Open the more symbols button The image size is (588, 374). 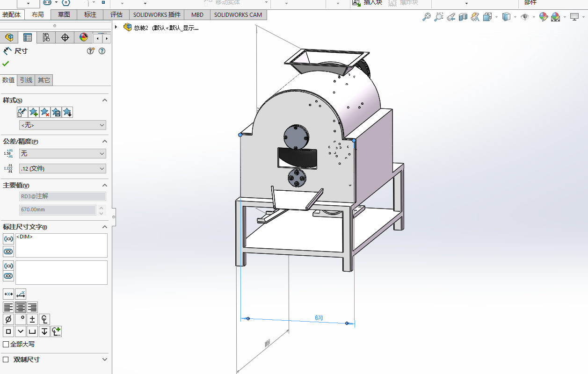57,331
